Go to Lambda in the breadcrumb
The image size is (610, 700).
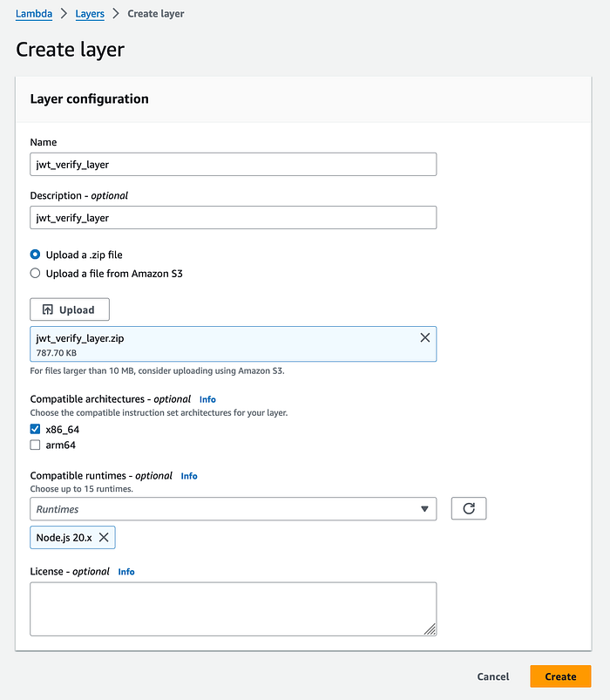point(34,14)
